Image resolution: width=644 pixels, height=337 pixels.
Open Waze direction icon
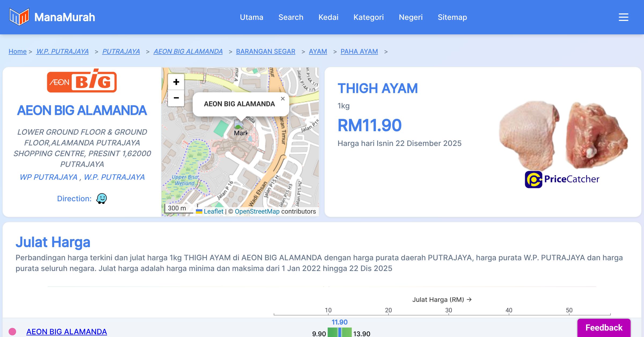click(101, 199)
